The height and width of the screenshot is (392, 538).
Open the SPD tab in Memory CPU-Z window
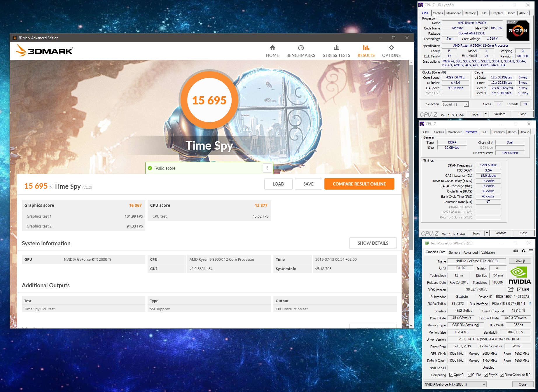pos(484,132)
